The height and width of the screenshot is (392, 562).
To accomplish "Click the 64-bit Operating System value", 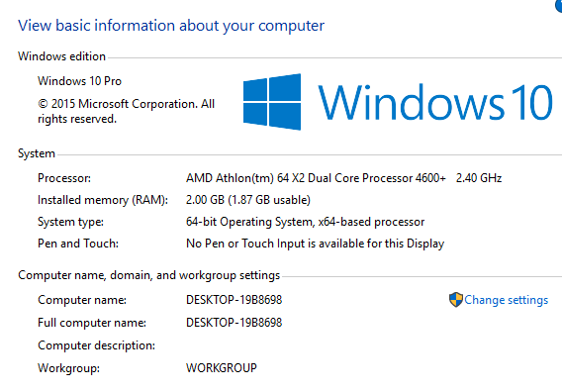I will [x=305, y=222].
